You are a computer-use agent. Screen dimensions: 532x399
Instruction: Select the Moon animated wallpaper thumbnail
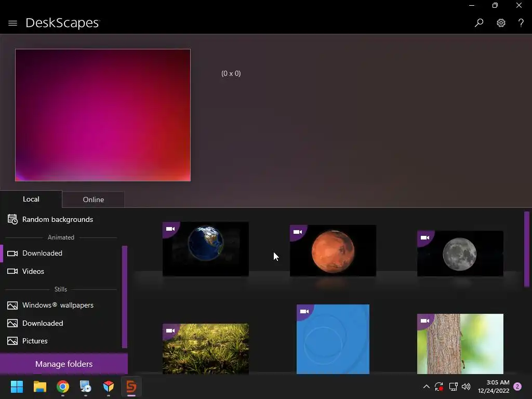[460, 254]
